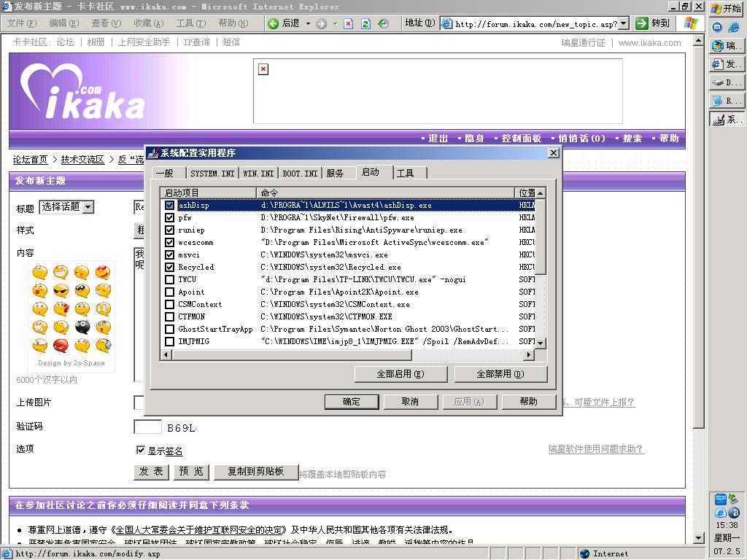Open the 技术交流区 breadcrumb link
The image size is (747, 560).
click(x=82, y=160)
